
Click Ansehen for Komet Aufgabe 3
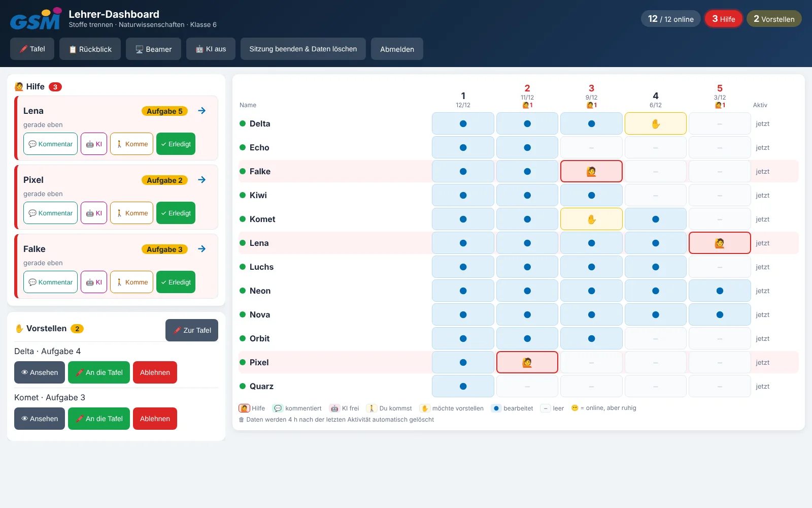pyautogui.click(x=40, y=419)
